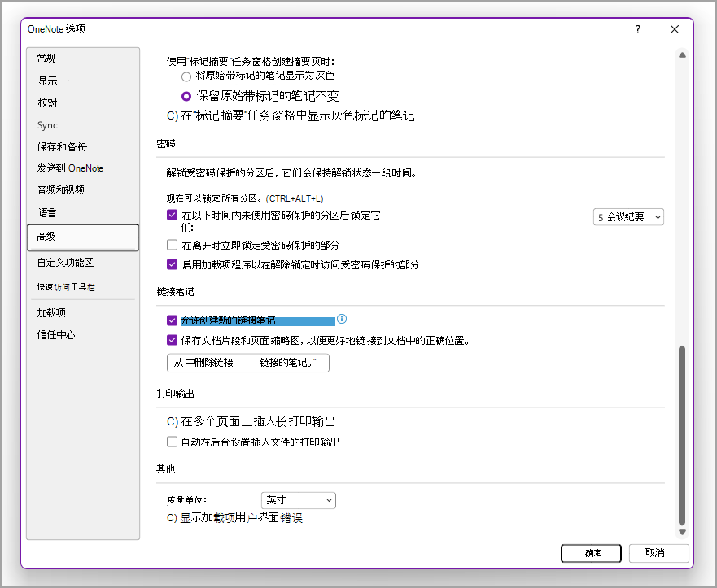Switch to the 显示 category
This screenshot has width=717, height=588.
(83, 81)
